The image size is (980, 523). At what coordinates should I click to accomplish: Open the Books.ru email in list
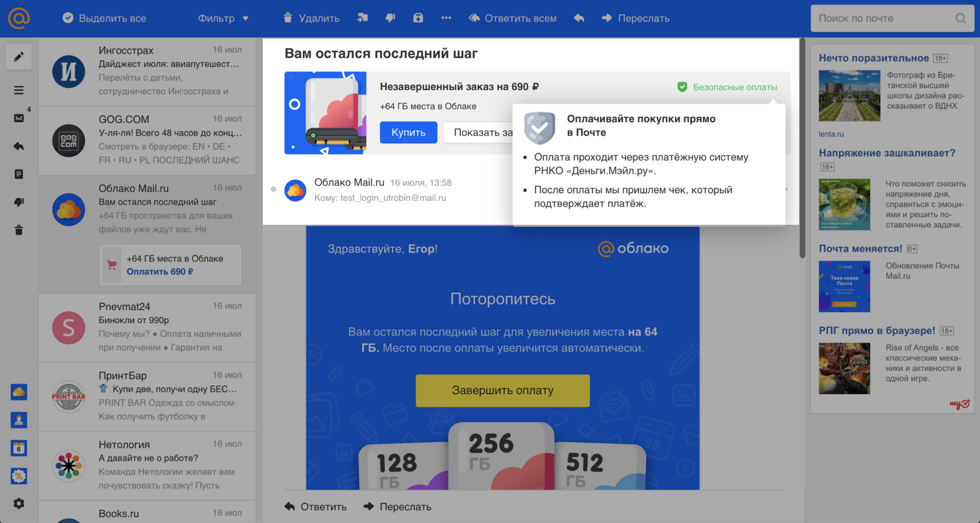[147, 512]
